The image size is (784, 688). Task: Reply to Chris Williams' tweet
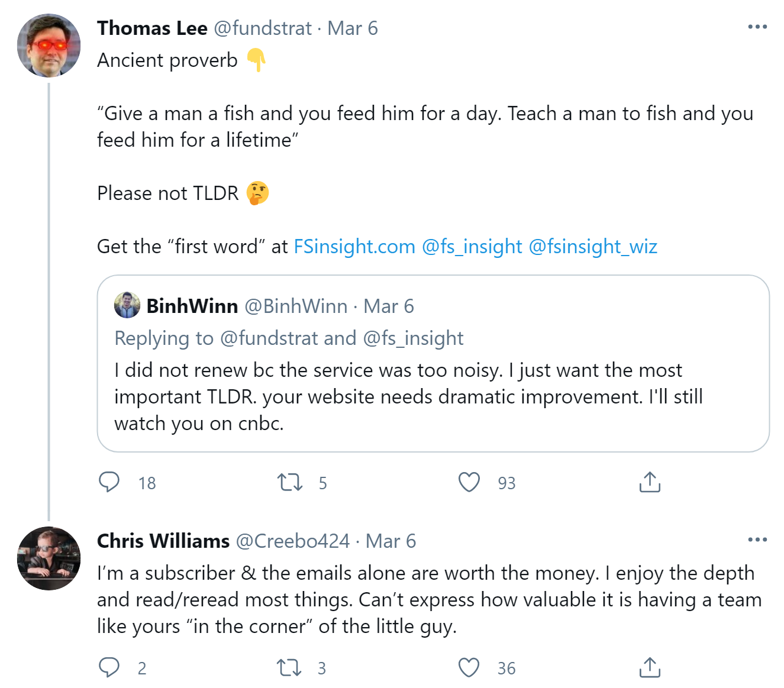click(109, 667)
